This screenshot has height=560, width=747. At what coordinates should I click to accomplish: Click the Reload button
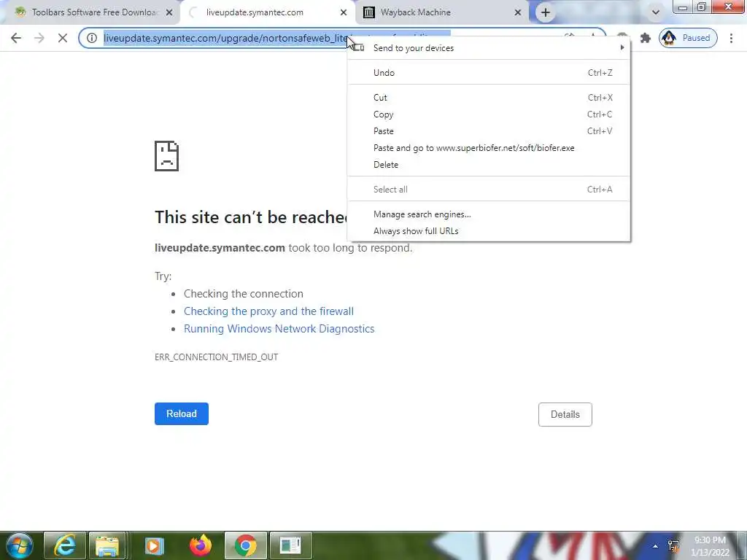click(x=182, y=414)
